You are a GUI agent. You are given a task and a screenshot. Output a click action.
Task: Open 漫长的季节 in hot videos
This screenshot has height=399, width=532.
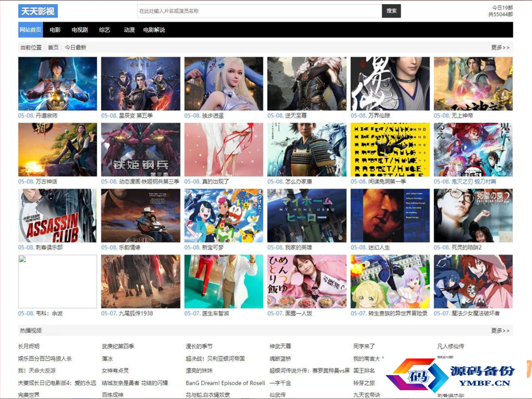199,347
